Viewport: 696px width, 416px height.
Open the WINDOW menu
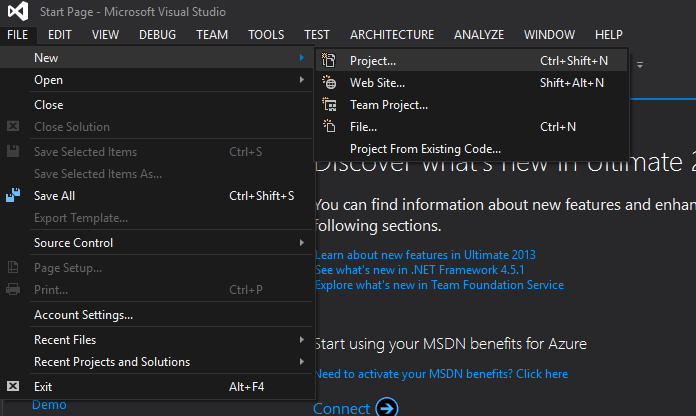pos(549,35)
